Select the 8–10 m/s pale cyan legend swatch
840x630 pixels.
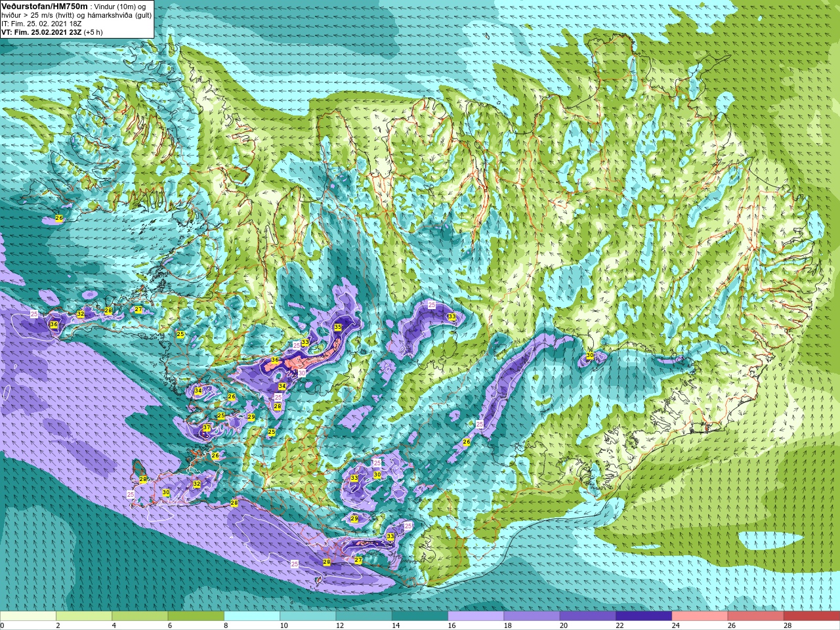pyautogui.click(x=252, y=616)
